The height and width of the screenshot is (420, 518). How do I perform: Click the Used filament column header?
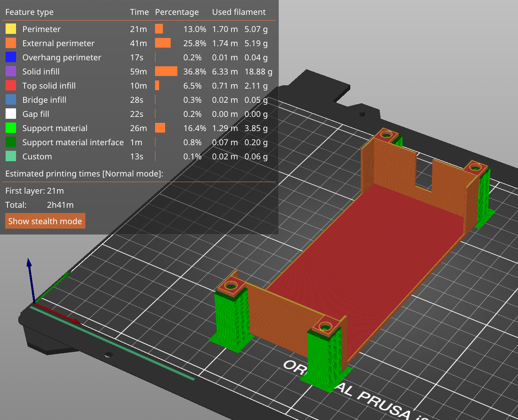point(239,12)
